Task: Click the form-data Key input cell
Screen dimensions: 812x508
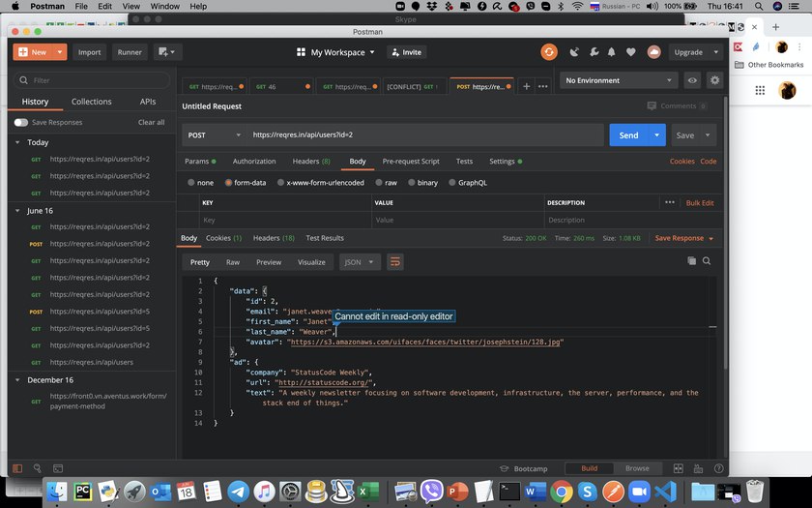Action: point(285,220)
